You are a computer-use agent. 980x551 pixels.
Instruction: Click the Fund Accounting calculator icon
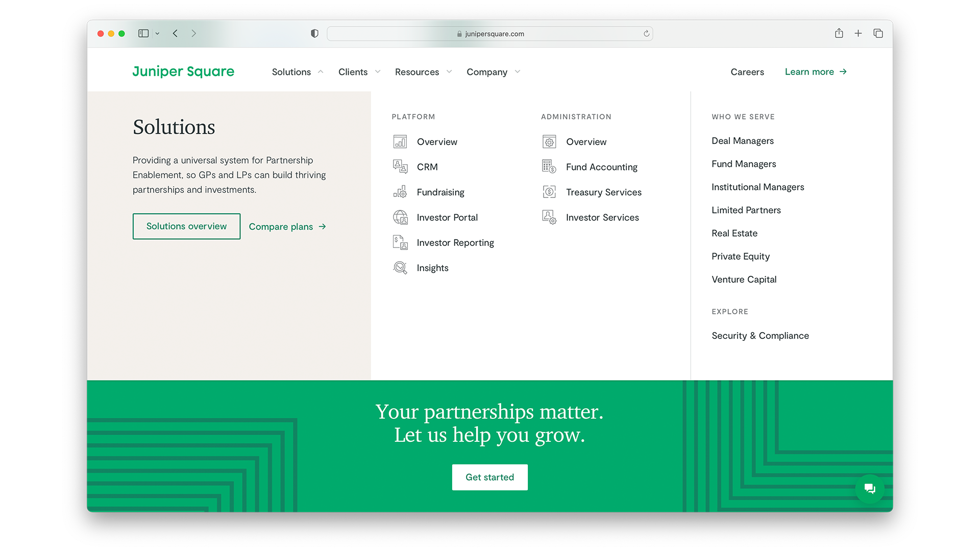tap(549, 167)
